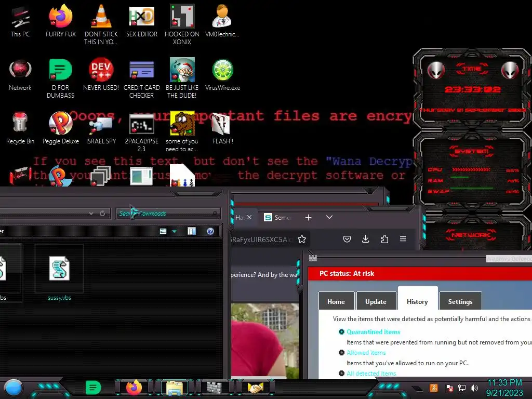The height and width of the screenshot is (399, 532).
Task: Open the network tray icon
Action: coord(462,388)
